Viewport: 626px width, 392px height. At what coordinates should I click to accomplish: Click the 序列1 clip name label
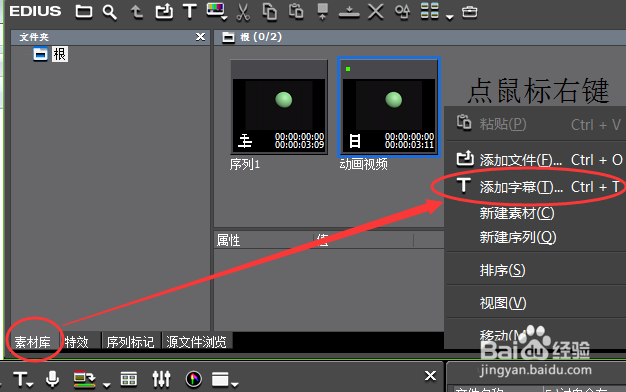pos(245,164)
